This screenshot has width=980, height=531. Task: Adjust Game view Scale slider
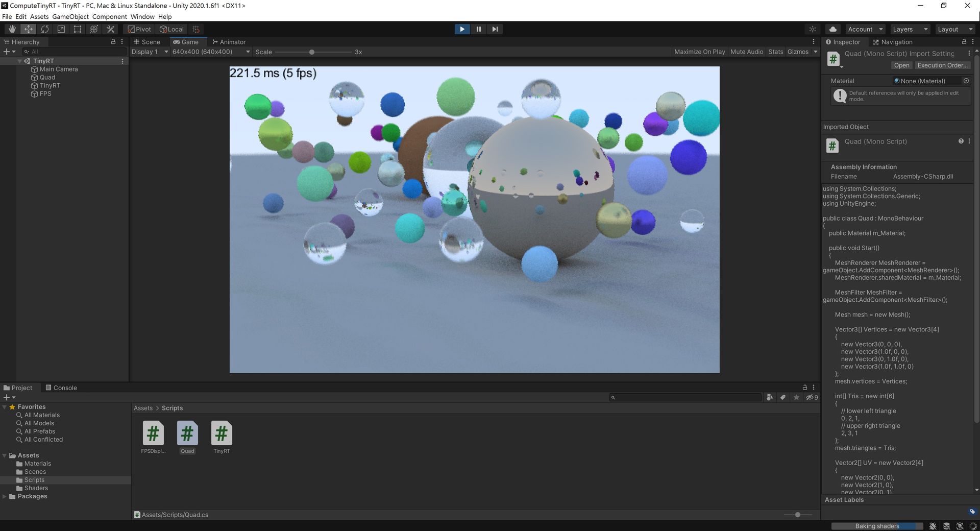tap(312, 52)
